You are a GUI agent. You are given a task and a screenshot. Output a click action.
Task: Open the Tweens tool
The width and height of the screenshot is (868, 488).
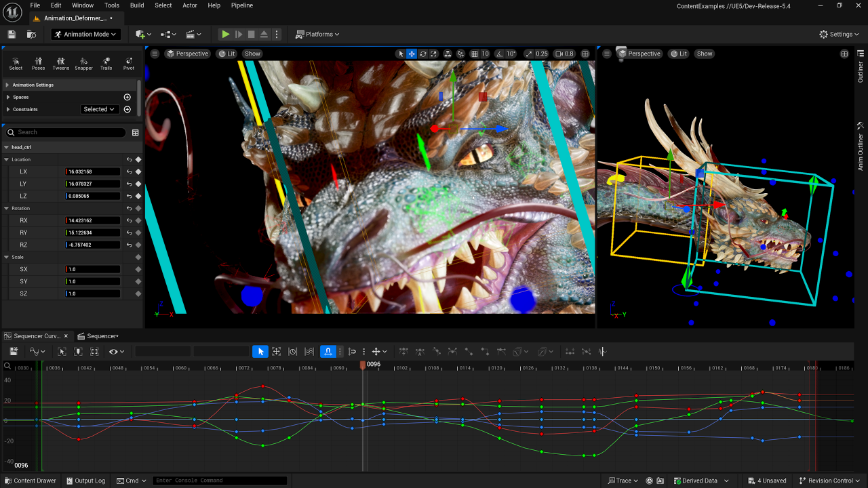pos(61,63)
